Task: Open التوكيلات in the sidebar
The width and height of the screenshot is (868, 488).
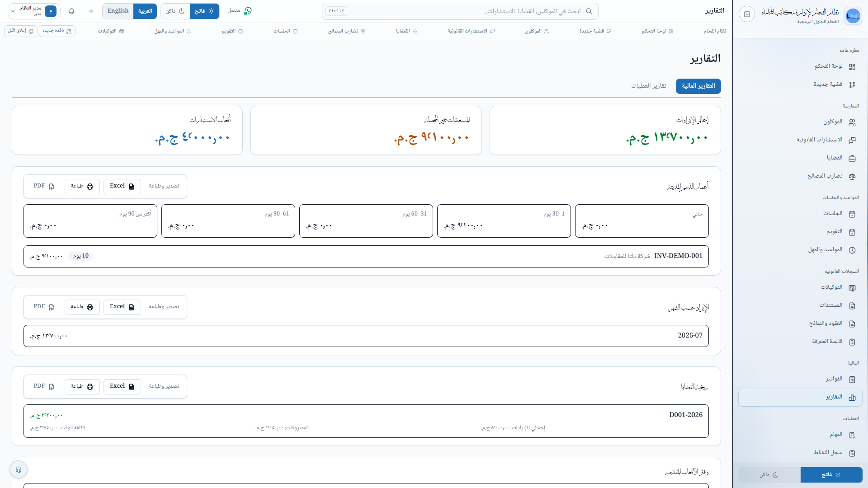Action: click(x=800, y=287)
